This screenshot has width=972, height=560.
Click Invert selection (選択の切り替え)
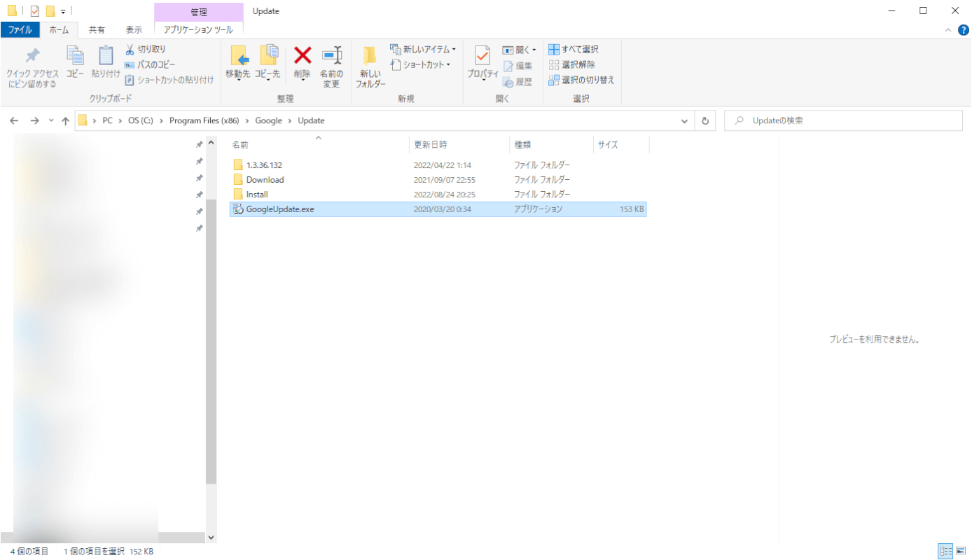(x=581, y=80)
